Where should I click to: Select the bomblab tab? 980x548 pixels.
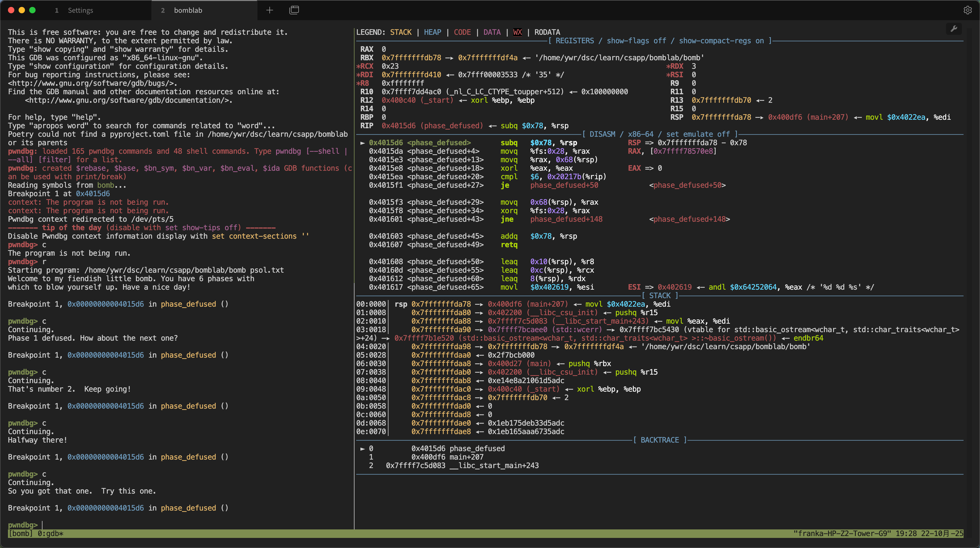[x=188, y=10]
